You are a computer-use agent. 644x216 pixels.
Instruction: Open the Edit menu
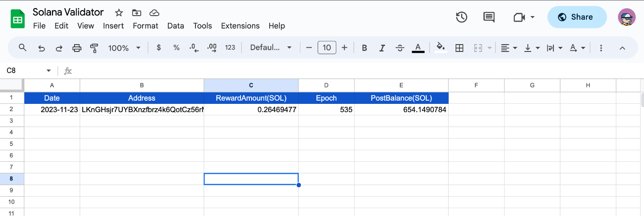61,26
